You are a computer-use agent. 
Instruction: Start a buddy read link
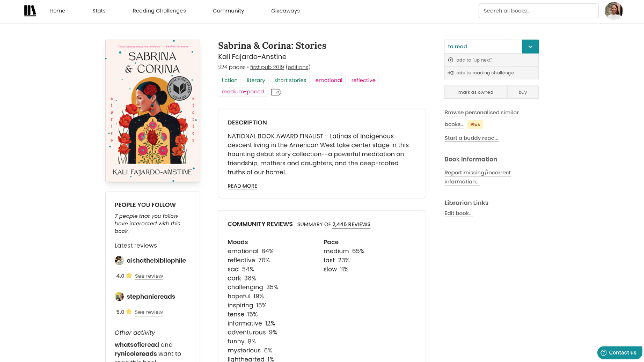tap(471, 138)
